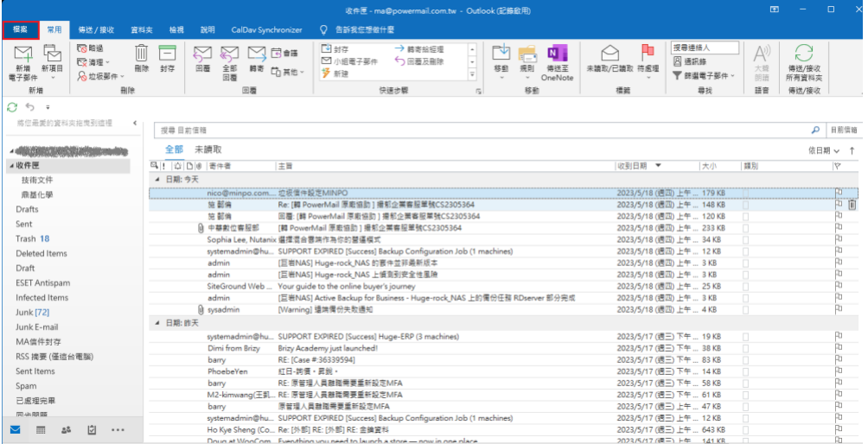
Task: Click the delete icon on the 'Re: [轉 PowerMail' row
Action: click(x=852, y=205)
